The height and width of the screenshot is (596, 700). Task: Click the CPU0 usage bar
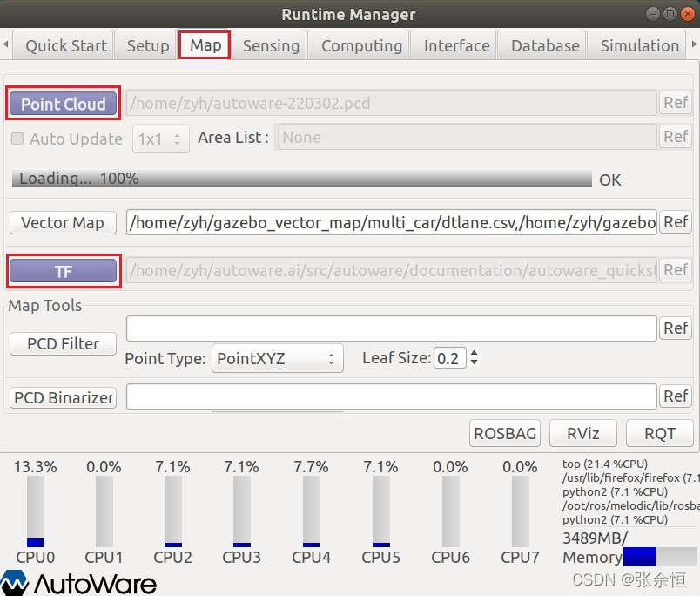click(36, 511)
